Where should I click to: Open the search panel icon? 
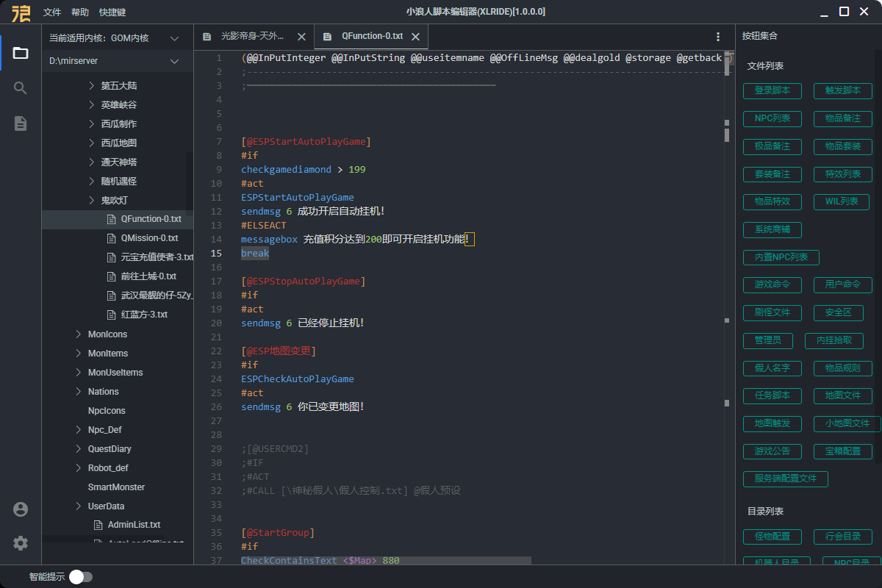21,88
